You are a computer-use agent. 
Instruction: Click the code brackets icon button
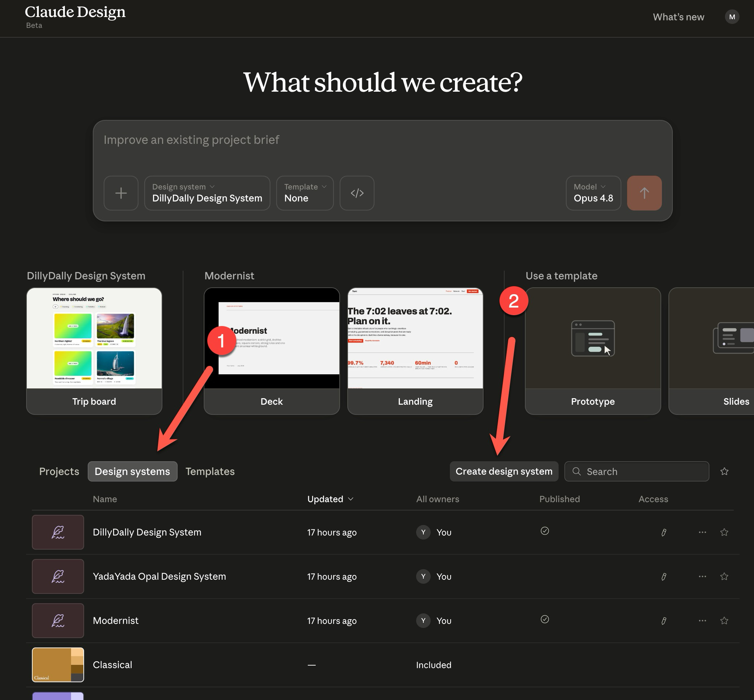[357, 193]
